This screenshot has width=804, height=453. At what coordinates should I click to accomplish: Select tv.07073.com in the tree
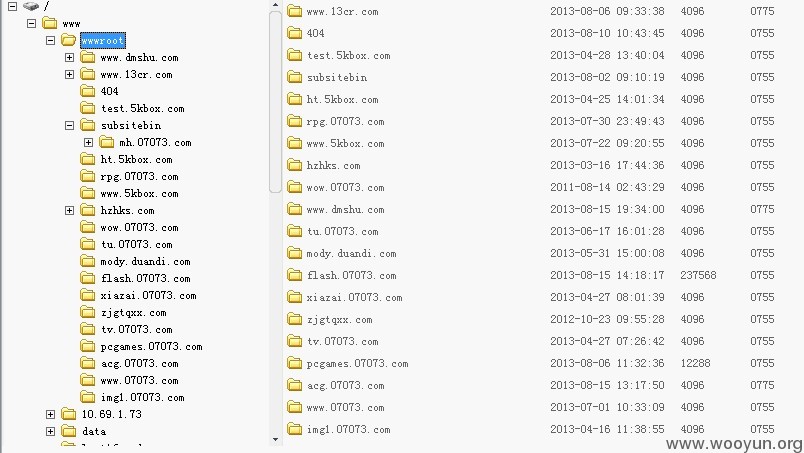[136, 329]
